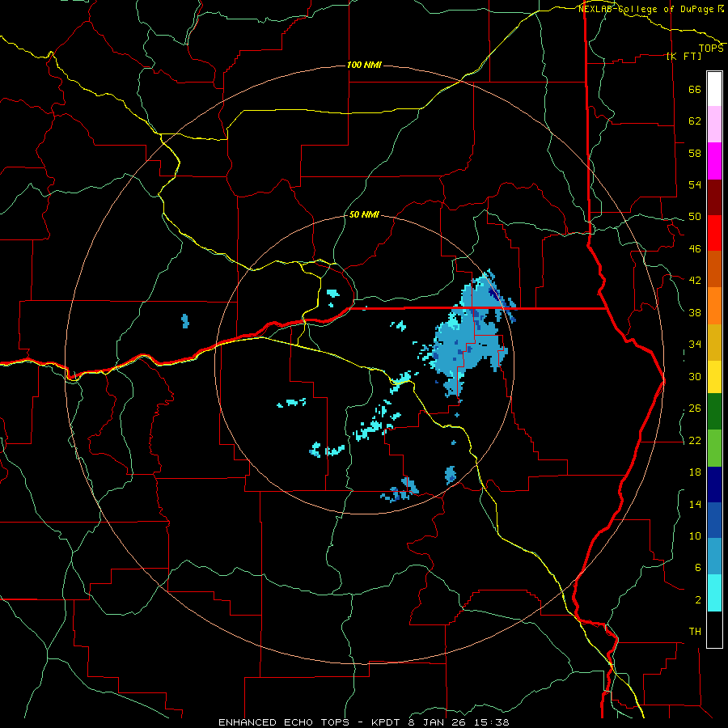Click the light green legend swatch

coord(714,448)
